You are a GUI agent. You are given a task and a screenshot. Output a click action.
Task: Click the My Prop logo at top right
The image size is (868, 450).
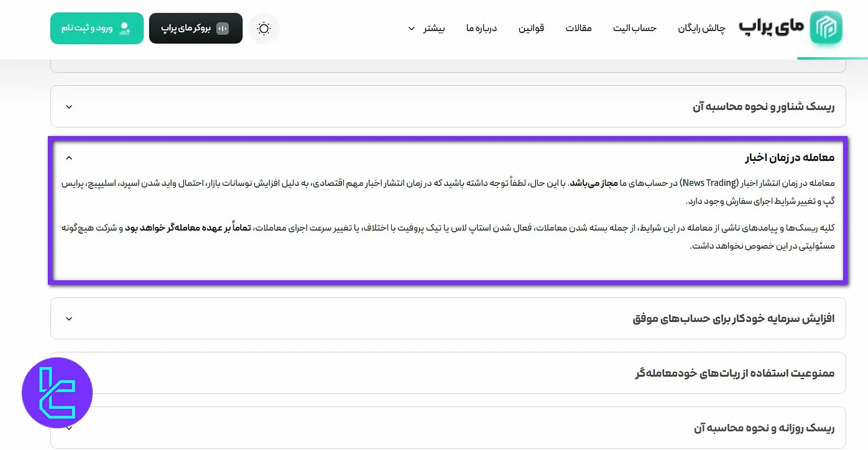pos(825,27)
